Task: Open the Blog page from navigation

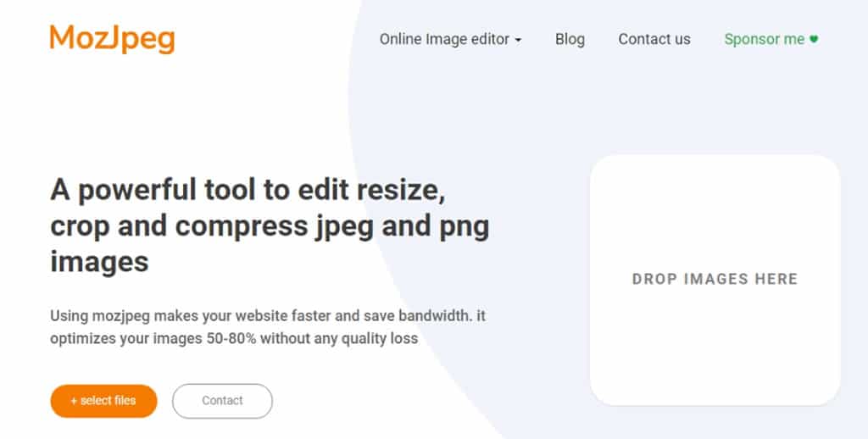Action: point(570,39)
